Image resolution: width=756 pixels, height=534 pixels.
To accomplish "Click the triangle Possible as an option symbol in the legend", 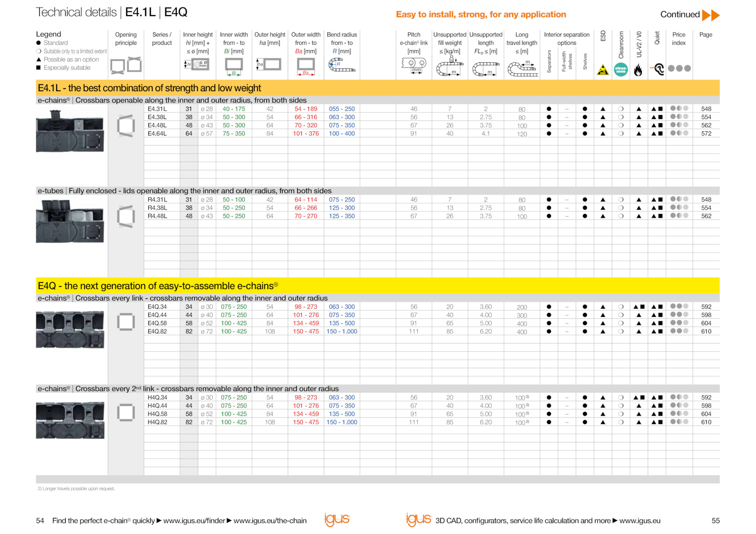I will tap(39, 59).
